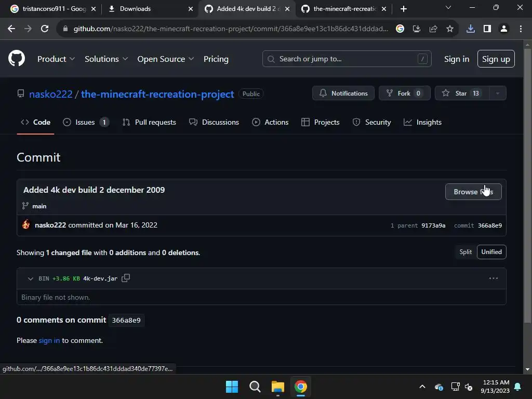Screen dimensions: 532x399
Task: Switch to Unified diff view
Action: pyautogui.click(x=491, y=252)
